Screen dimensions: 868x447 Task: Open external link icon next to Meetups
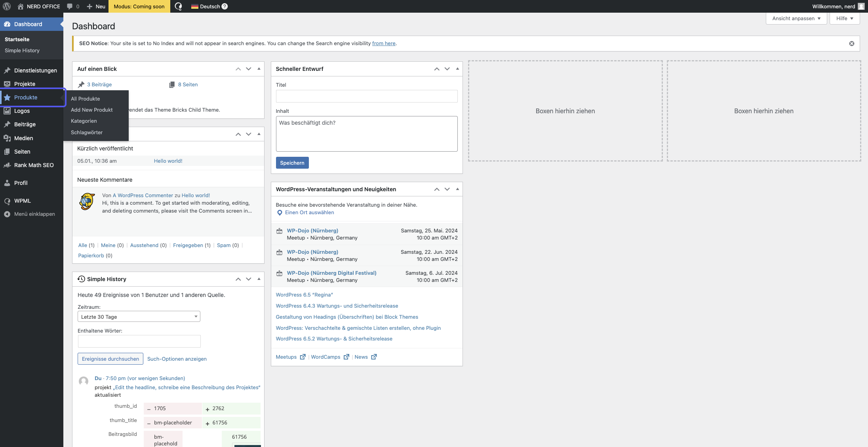click(303, 357)
